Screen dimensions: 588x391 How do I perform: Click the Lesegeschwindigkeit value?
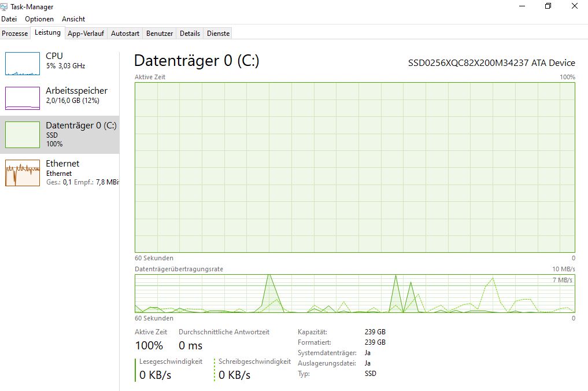(156, 375)
